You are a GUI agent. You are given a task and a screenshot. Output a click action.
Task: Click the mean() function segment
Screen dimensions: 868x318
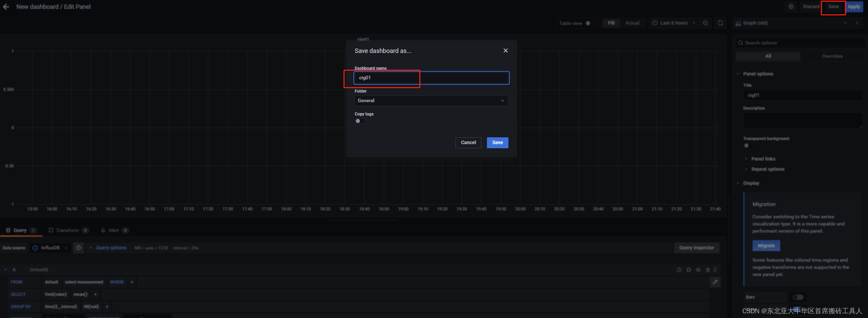tap(80, 294)
